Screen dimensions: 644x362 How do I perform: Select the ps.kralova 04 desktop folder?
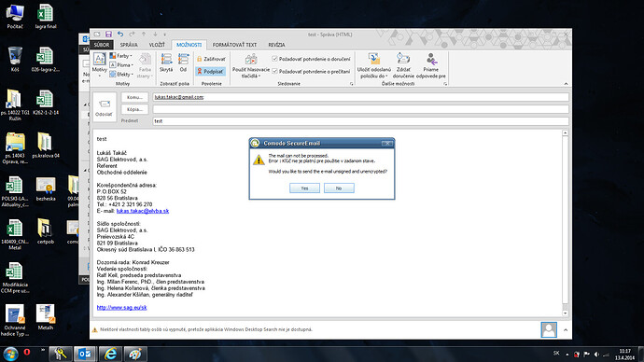click(x=46, y=146)
